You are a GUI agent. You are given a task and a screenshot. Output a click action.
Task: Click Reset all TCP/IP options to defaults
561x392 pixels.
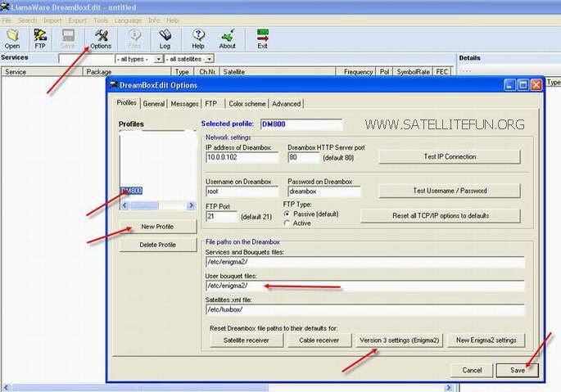[441, 216]
